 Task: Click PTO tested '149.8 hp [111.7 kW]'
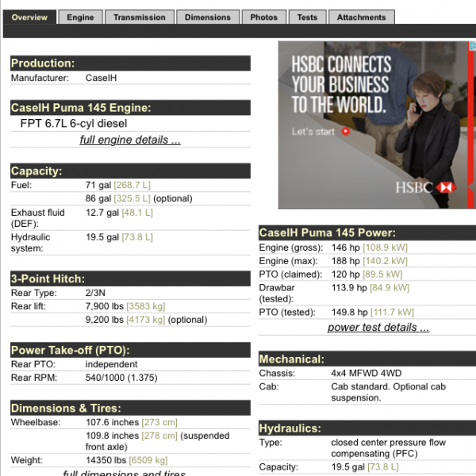tap(373, 312)
